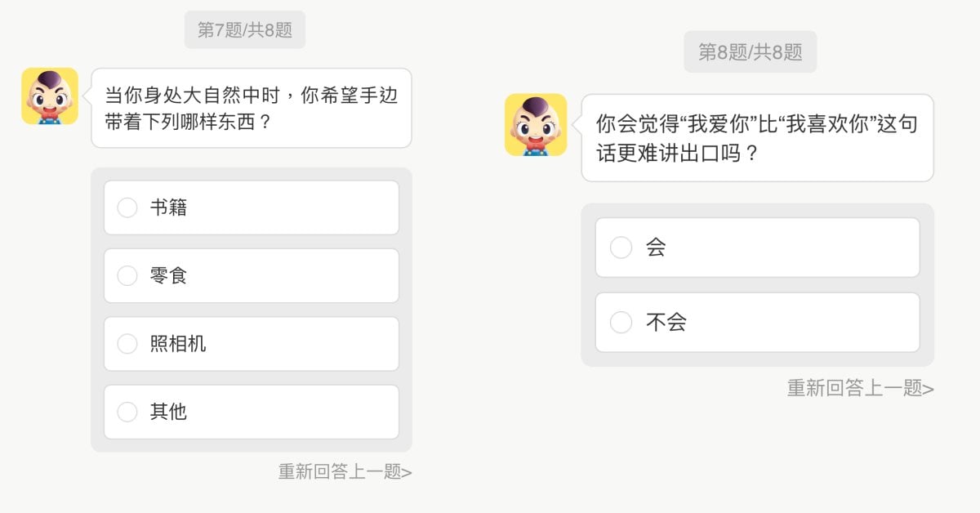Click the 第7题/共8题 progress label

tap(245, 30)
